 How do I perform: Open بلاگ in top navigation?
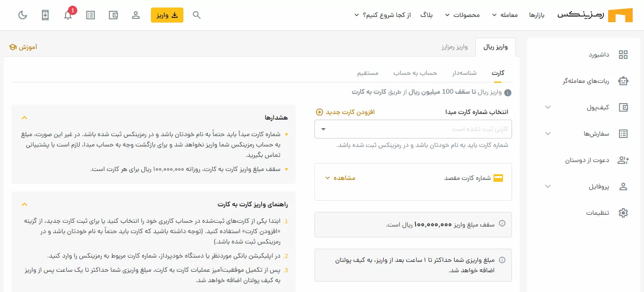pos(427,15)
